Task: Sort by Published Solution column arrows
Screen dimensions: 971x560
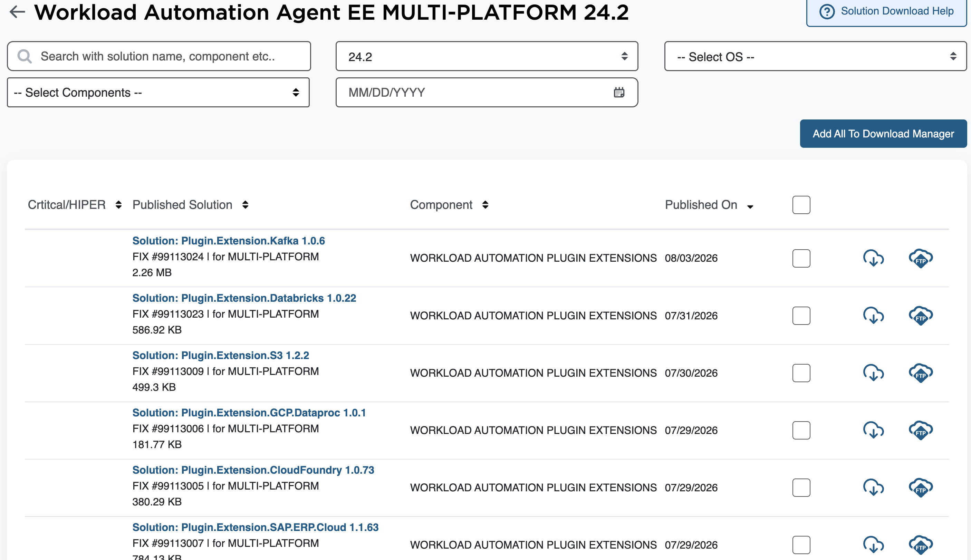Action: [246, 205]
